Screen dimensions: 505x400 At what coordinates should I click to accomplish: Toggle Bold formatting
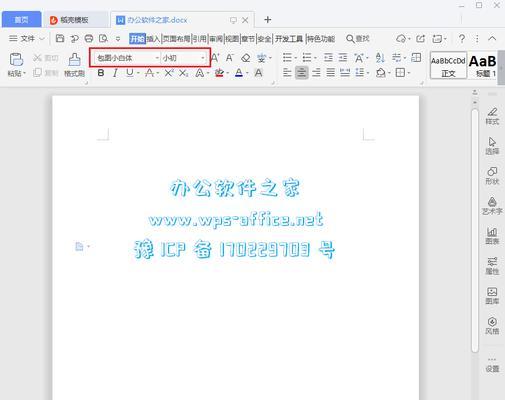pos(101,73)
